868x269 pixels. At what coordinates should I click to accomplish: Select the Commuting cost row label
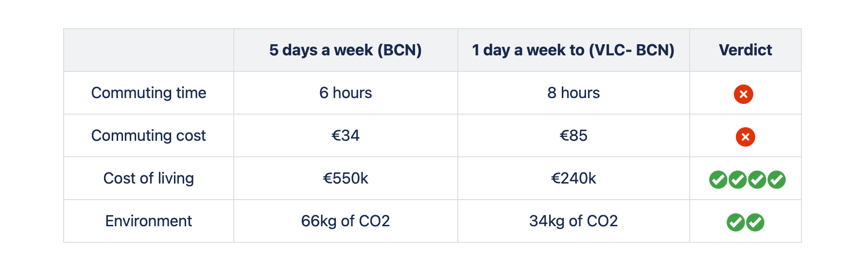(149, 135)
